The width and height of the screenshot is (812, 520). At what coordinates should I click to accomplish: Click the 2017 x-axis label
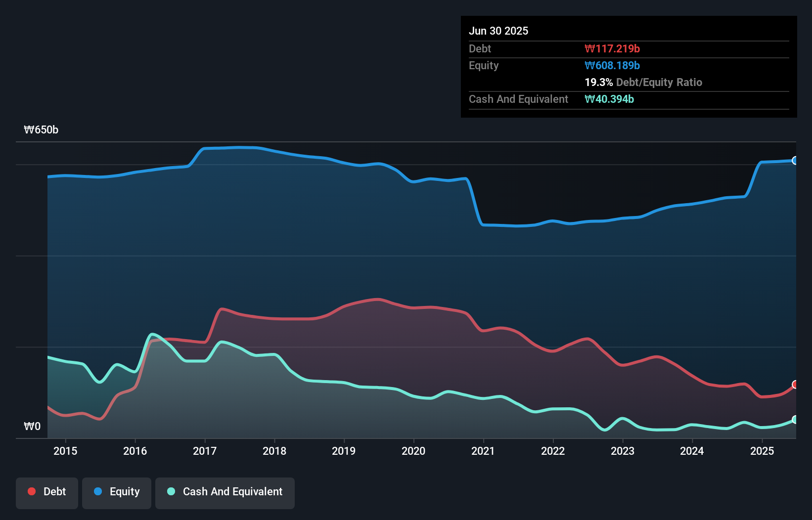tap(205, 451)
